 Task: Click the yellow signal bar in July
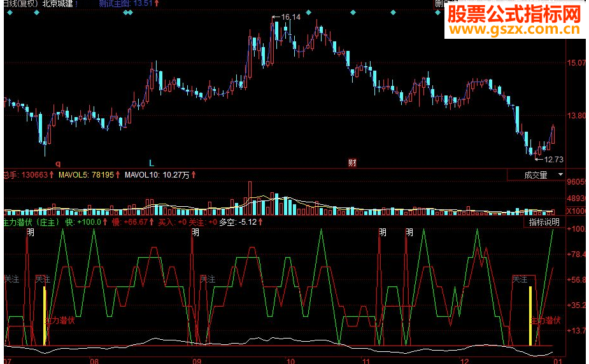pos(45,316)
